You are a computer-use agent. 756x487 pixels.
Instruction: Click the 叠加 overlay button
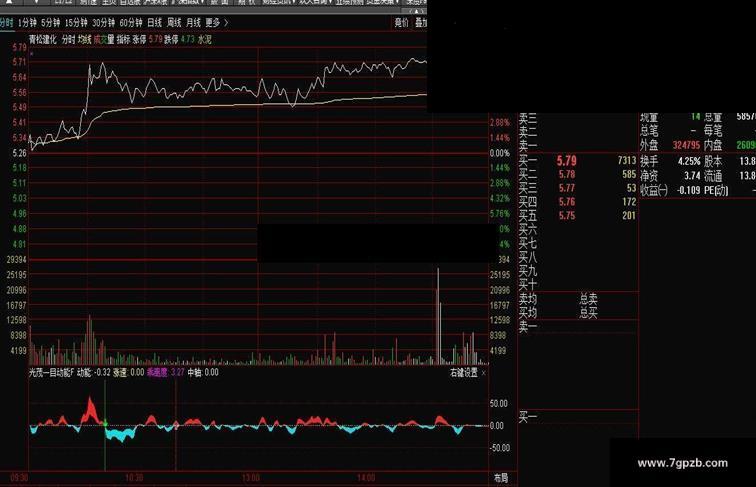pyautogui.click(x=420, y=22)
